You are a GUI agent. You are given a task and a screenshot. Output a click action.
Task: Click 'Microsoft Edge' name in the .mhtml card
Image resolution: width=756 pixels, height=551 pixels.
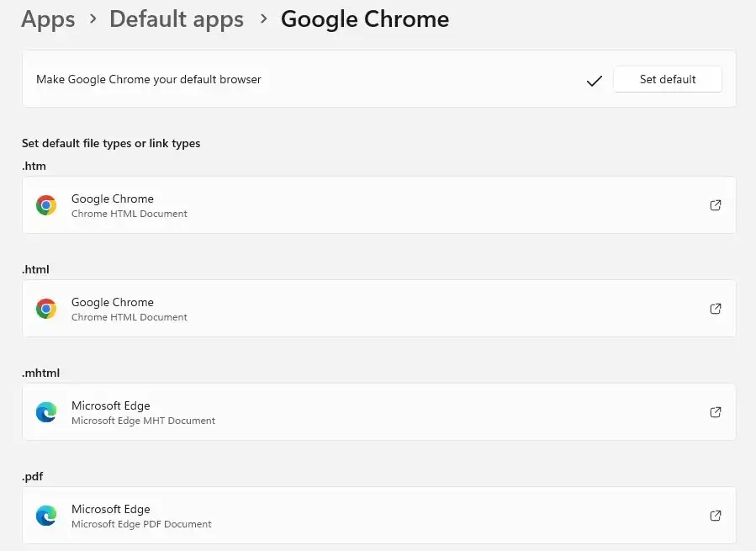click(x=111, y=405)
